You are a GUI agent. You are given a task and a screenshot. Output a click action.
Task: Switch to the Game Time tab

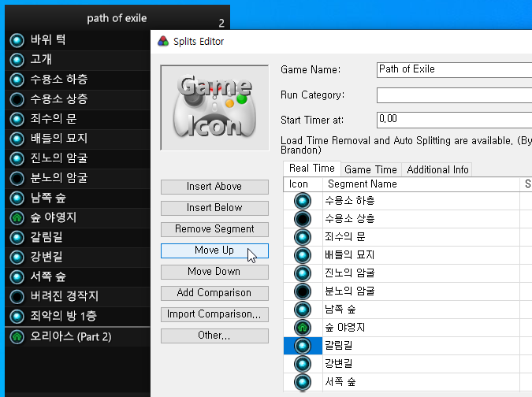(x=371, y=169)
